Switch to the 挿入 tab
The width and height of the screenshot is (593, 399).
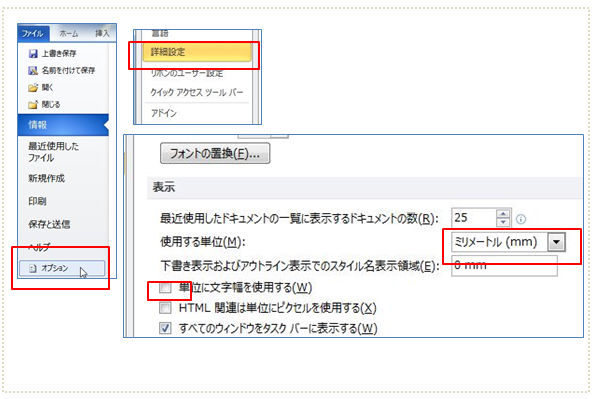(102, 34)
